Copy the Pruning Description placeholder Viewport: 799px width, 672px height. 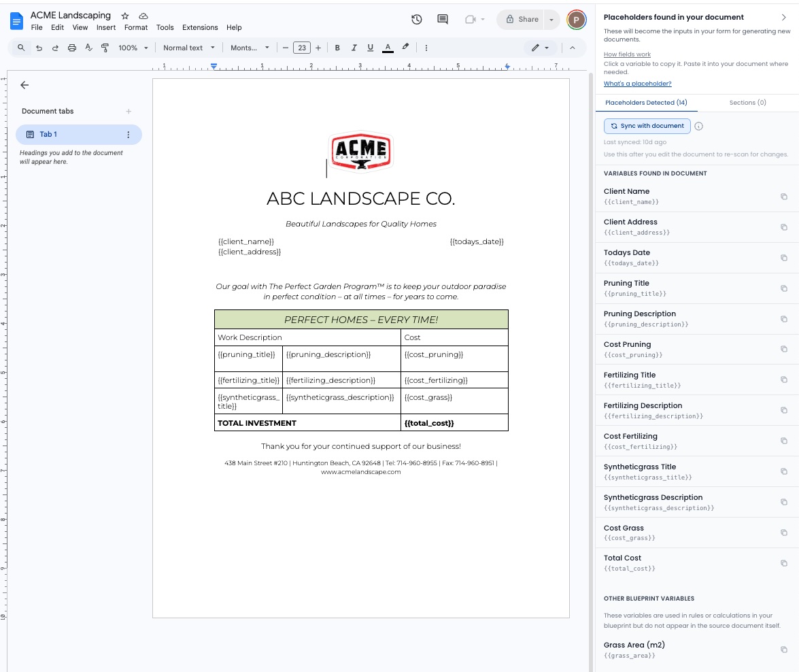pos(784,319)
